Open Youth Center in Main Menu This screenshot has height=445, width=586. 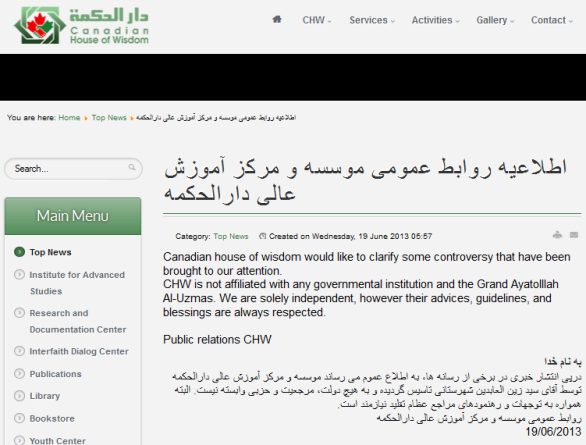pyautogui.click(x=58, y=441)
